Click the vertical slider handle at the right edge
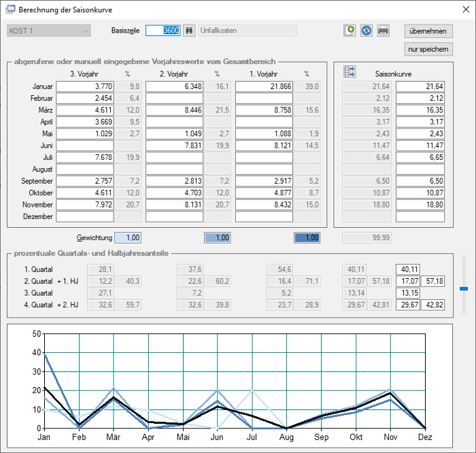Viewport: 476px width, 453px height. pos(464,288)
